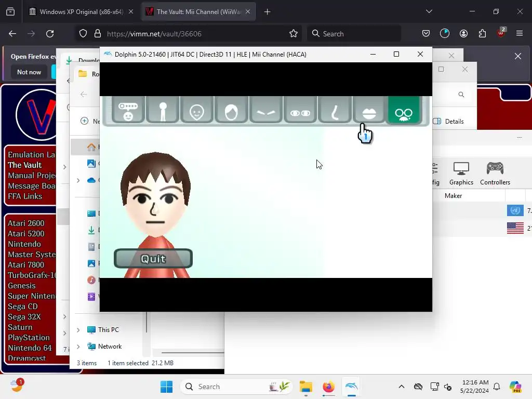
Task: Open Copilot preview in taskbar
Action: click(x=516, y=387)
